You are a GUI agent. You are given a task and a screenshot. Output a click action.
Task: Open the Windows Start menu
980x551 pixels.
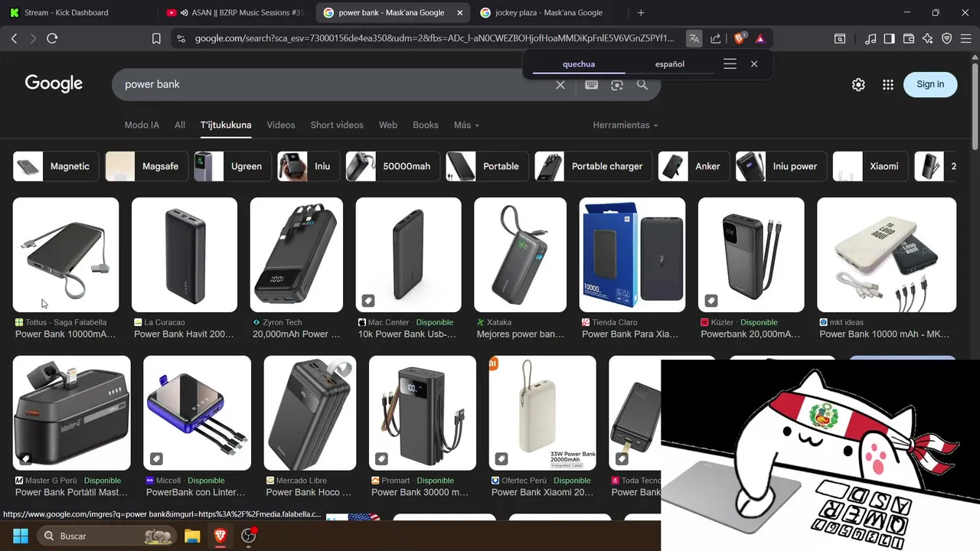(x=21, y=536)
